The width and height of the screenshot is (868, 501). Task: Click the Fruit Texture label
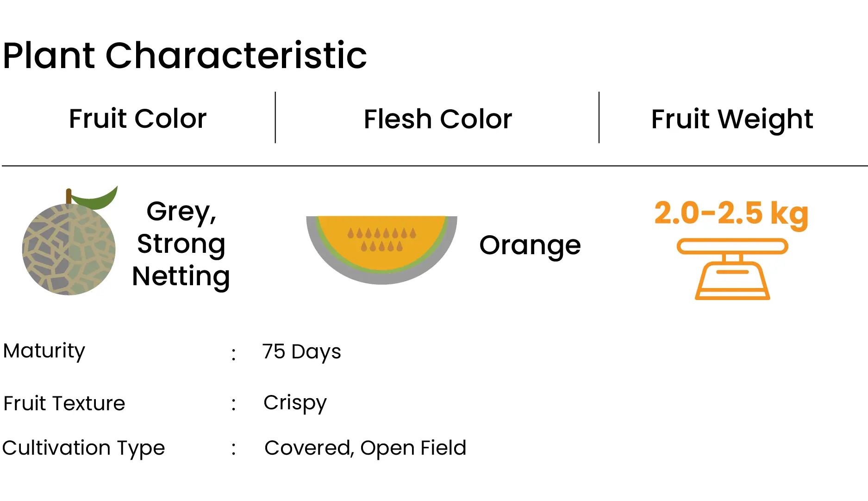click(64, 403)
